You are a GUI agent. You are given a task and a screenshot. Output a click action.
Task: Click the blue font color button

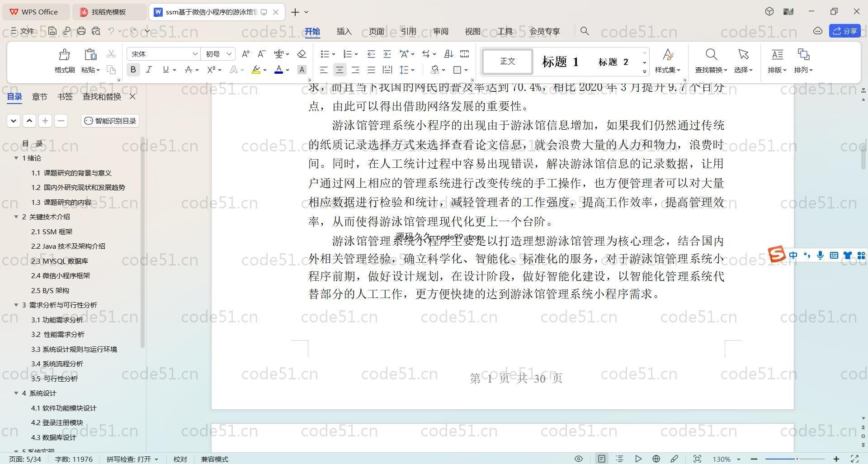(279, 70)
